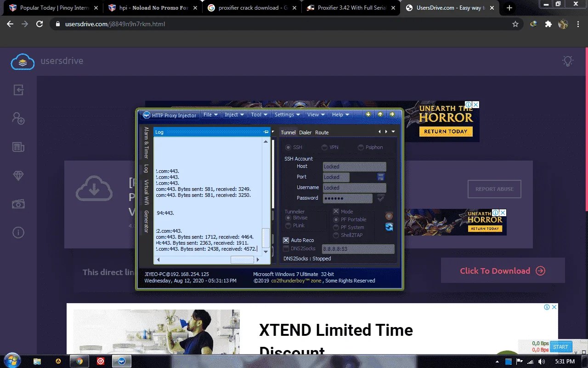Toggle the light bulb theme icon
Image resolution: width=588 pixels, height=368 pixels.
pyautogui.click(x=568, y=61)
